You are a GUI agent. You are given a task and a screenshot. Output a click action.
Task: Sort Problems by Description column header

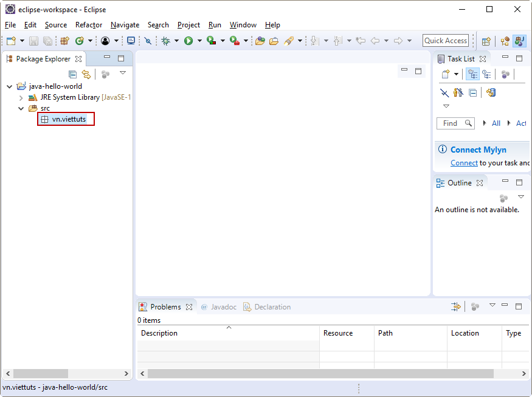click(x=228, y=333)
